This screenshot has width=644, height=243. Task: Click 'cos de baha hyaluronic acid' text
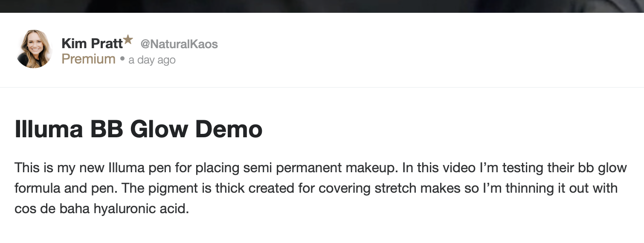(x=102, y=209)
